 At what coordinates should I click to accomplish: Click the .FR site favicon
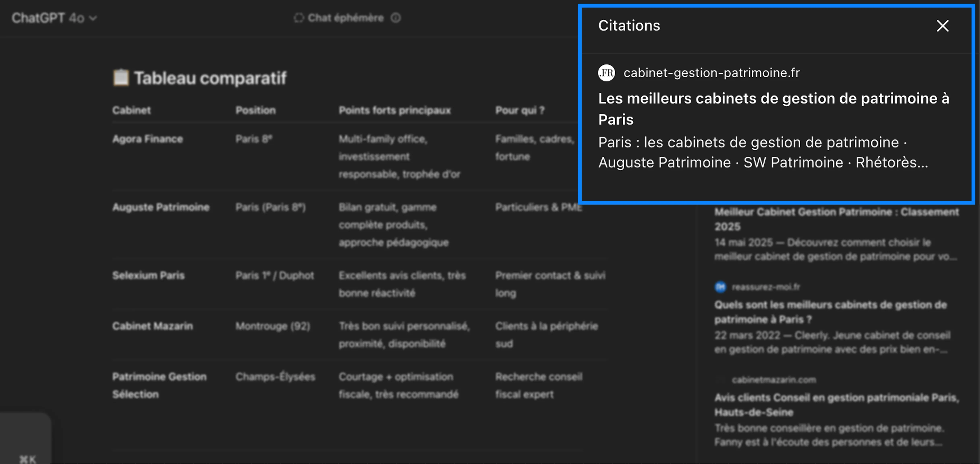pyautogui.click(x=606, y=73)
